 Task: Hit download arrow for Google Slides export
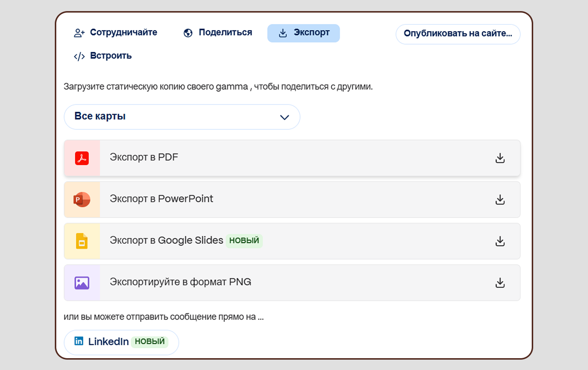500,241
